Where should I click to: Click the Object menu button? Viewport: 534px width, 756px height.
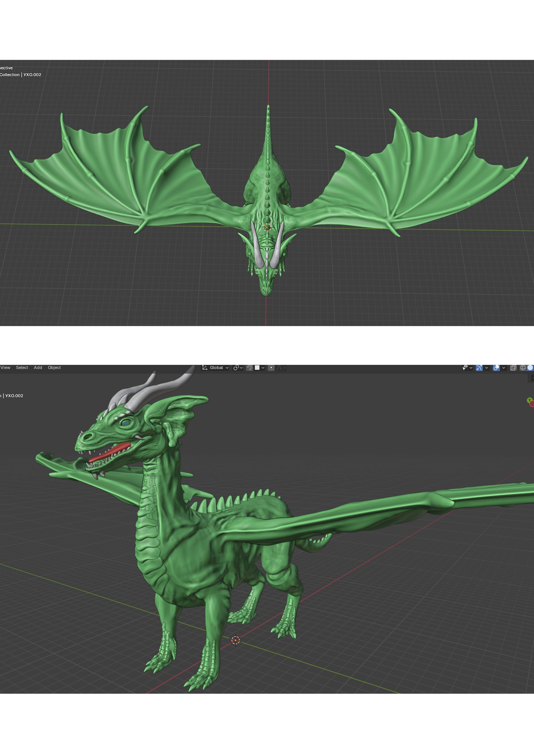coord(54,367)
